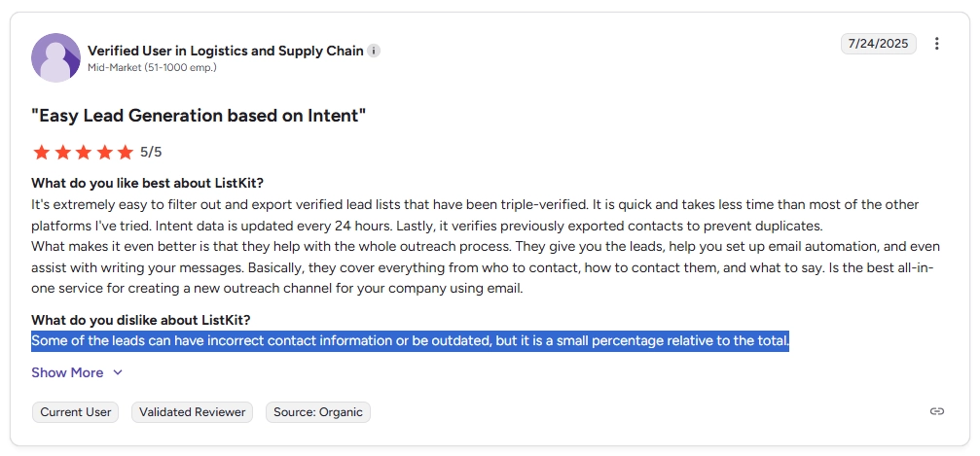This screenshot has width=980, height=456.
Task: Click the second orange rating star
Action: coord(62,152)
